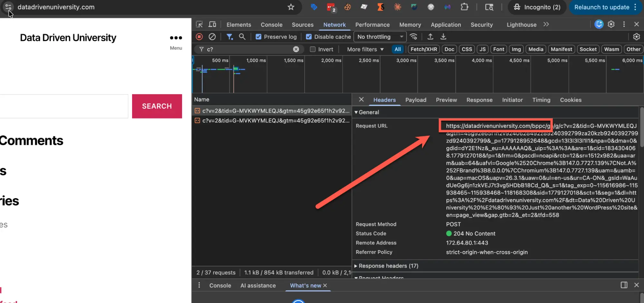Image resolution: width=644 pixels, height=303 pixels.
Task: Open network conditions wifi icon
Action: (414, 37)
